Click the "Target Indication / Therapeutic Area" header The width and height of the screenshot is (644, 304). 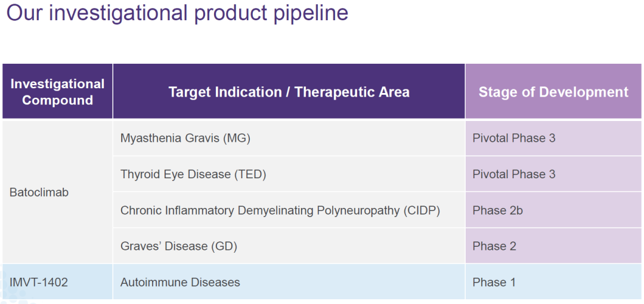pos(289,92)
